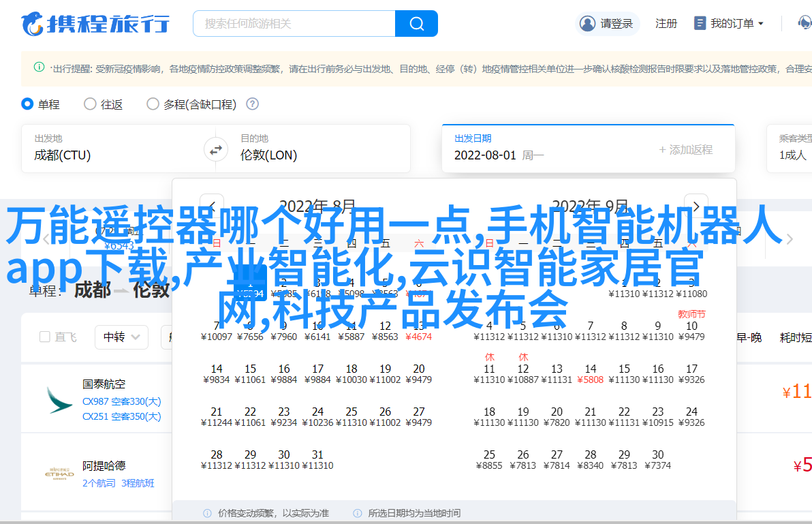Select the 单程 one-way radio button

coord(27,104)
